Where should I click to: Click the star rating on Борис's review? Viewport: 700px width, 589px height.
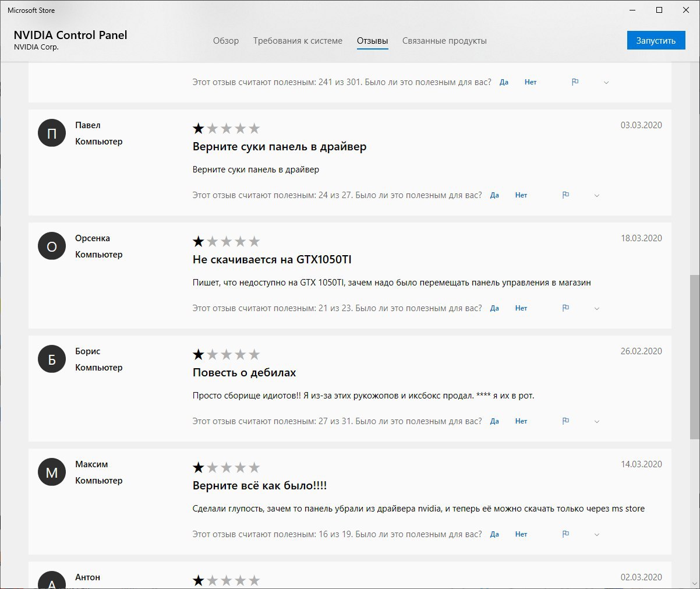coord(226,354)
